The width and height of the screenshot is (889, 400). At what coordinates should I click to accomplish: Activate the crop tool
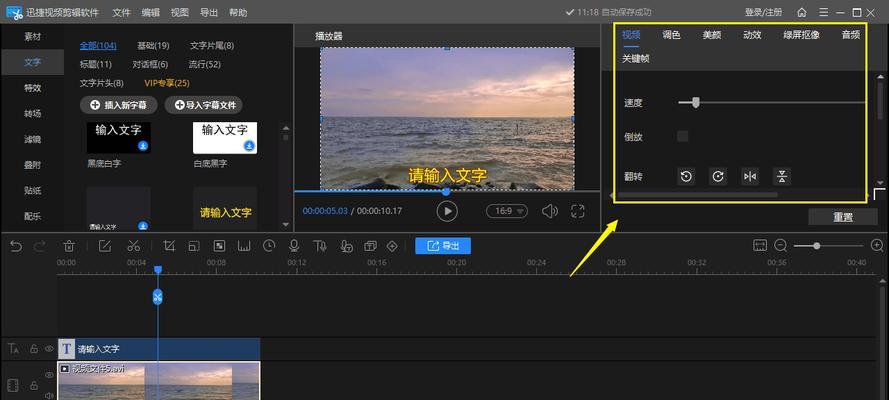point(169,246)
